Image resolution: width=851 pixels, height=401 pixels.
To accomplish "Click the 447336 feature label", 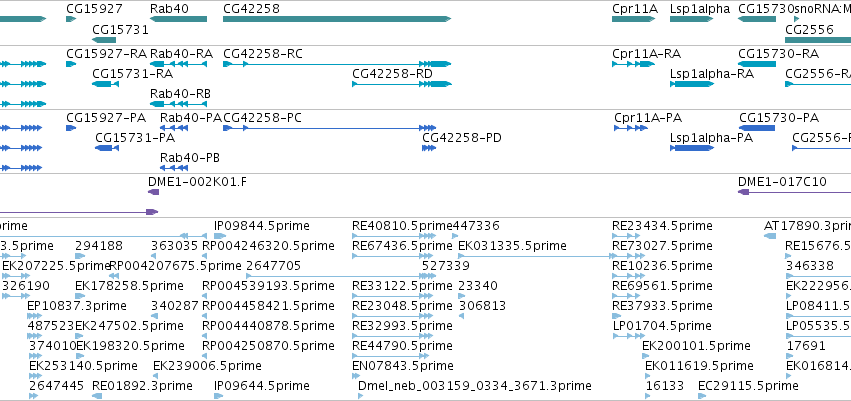I will [x=476, y=226].
